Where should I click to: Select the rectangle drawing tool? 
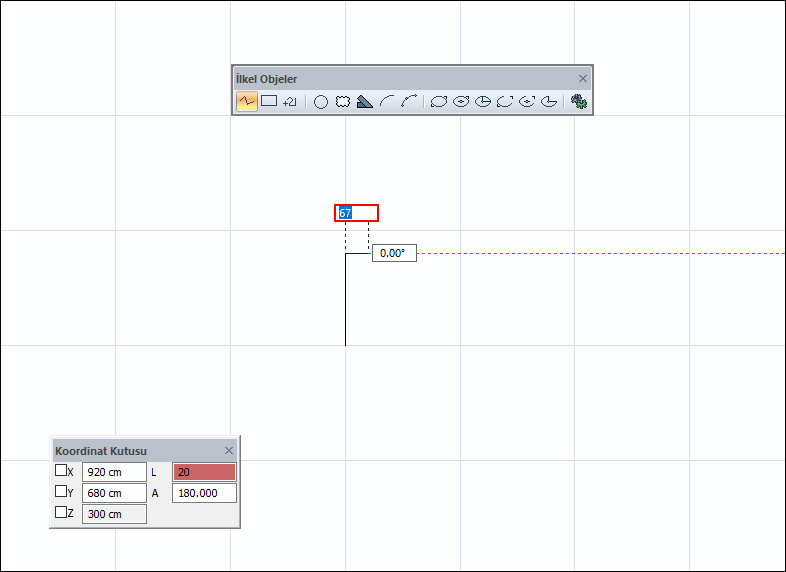click(269, 101)
